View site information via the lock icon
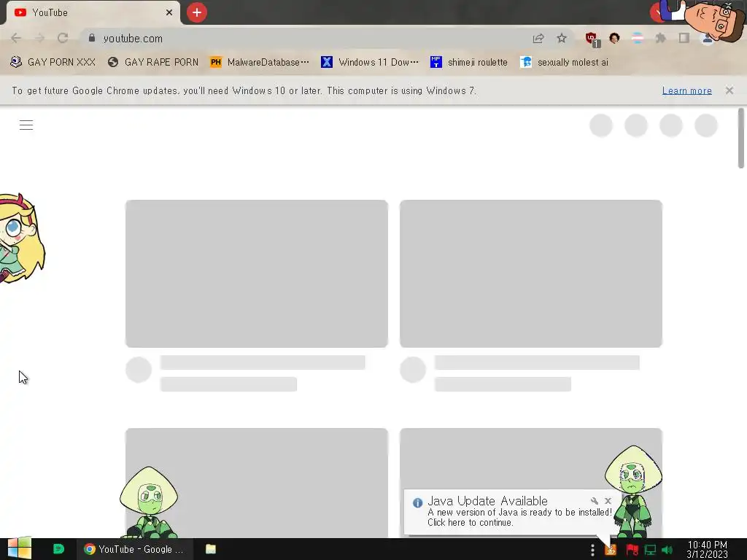747x560 pixels. pyautogui.click(x=92, y=38)
